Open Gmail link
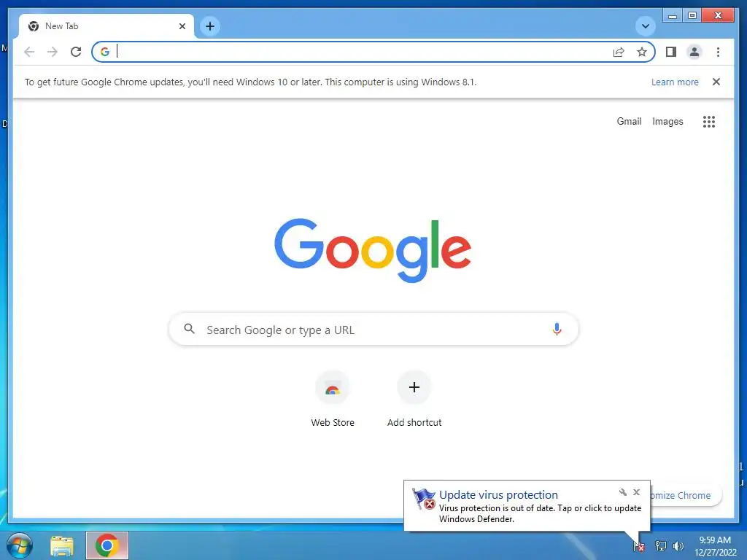 click(629, 122)
